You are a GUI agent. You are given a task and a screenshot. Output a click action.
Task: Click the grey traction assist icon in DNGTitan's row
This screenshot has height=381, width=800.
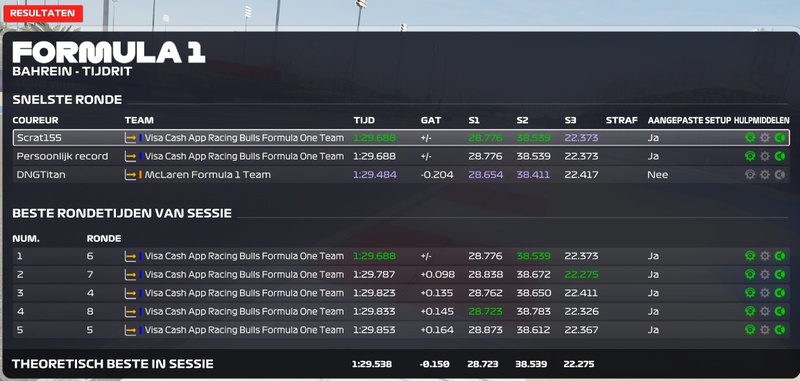(749, 174)
